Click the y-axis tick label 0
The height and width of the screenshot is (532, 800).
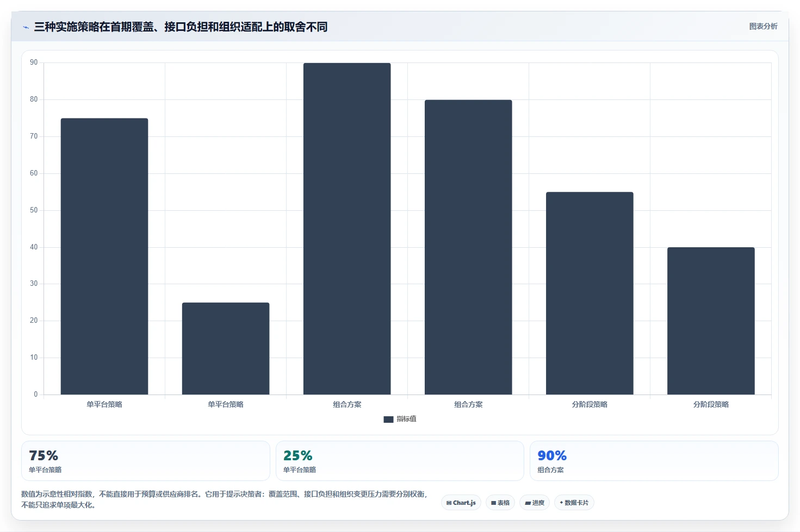click(36, 395)
